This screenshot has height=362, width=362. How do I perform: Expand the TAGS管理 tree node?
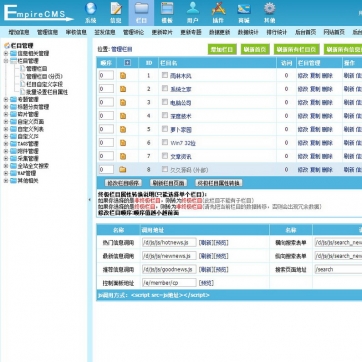point(6,144)
